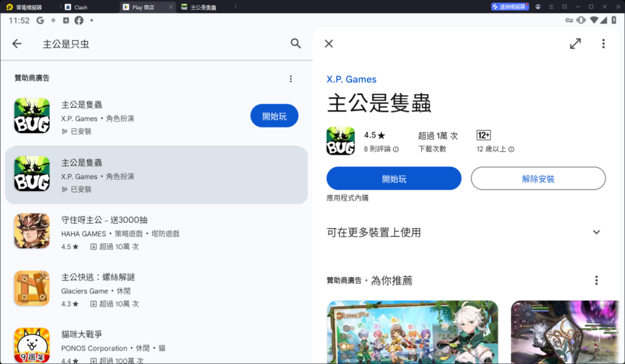Open the app detail panel's options menu
This screenshot has height=364, width=625.
click(604, 43)
